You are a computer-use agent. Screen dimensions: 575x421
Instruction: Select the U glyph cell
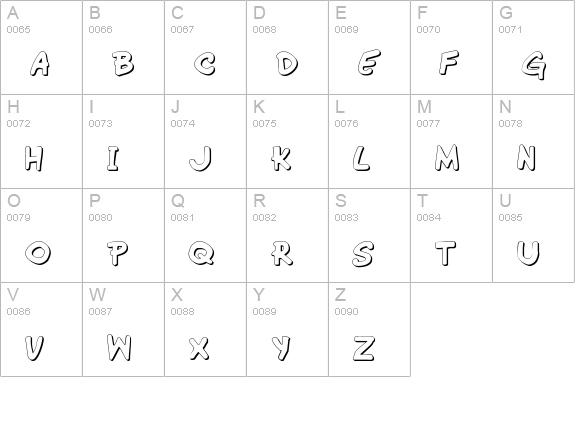[528, 253]
